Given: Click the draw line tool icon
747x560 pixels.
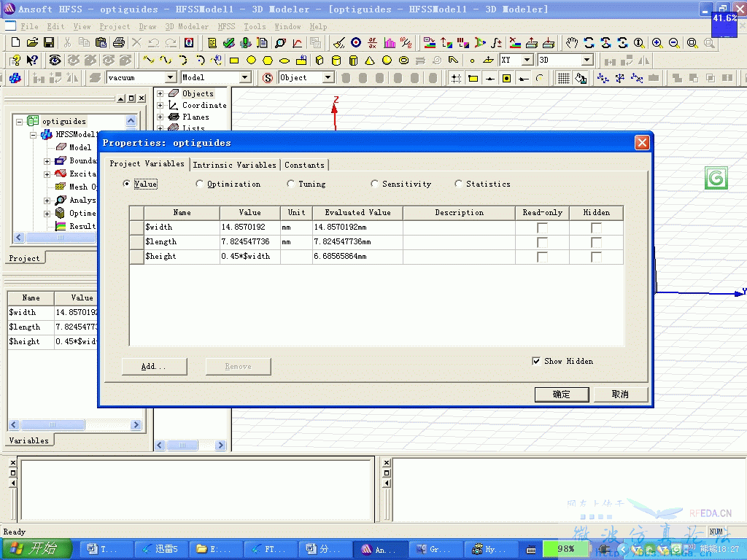Looking at the screenshot, I should click(x=149, y=61).
